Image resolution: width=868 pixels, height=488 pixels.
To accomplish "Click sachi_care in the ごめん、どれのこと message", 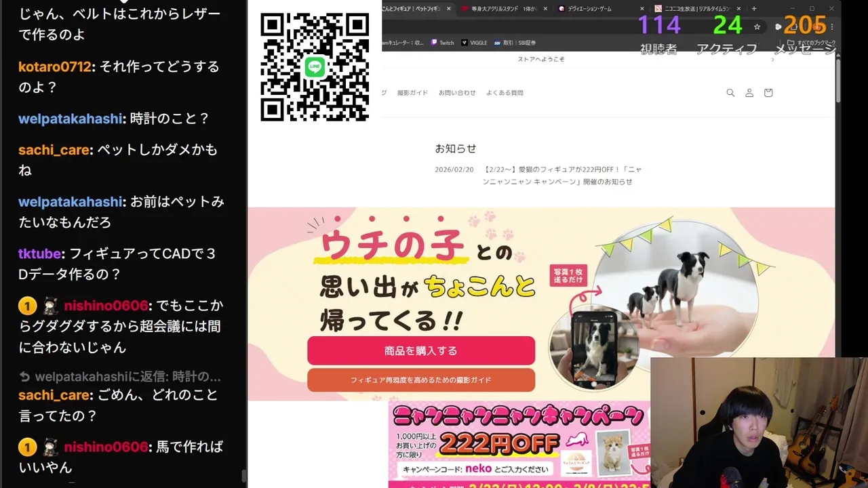I will pos(54,395).
